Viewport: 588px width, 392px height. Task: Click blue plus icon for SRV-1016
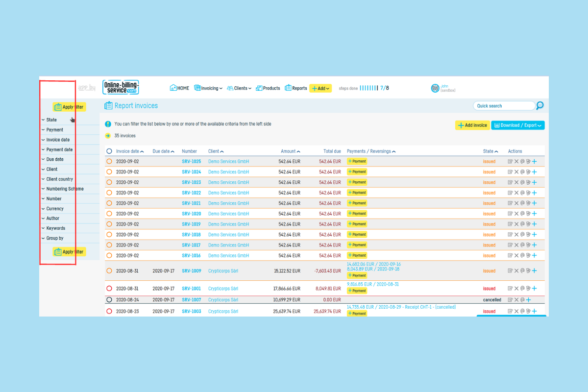(535, 255)
